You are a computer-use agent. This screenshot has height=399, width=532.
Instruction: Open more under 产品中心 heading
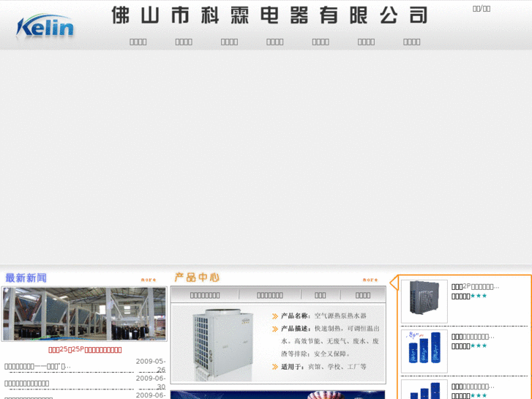pyautogui.click(x=370, y=280)
